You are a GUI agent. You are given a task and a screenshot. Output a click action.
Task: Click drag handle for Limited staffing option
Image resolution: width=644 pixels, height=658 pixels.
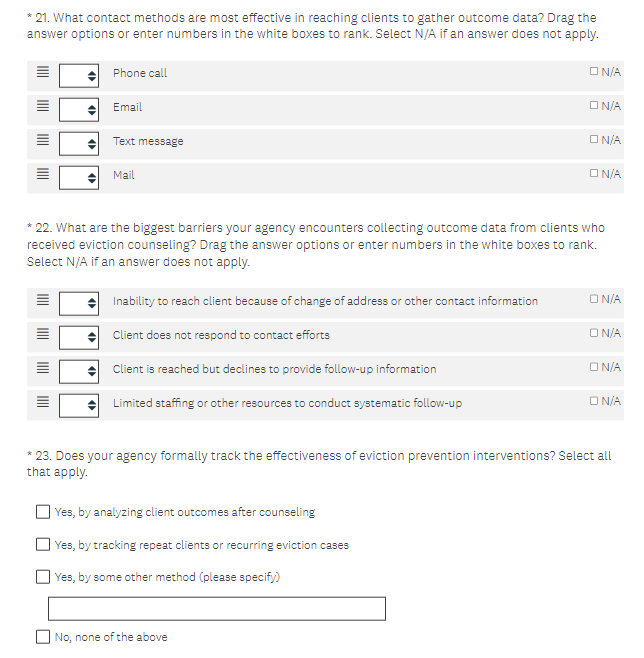[x=43, y=404]
